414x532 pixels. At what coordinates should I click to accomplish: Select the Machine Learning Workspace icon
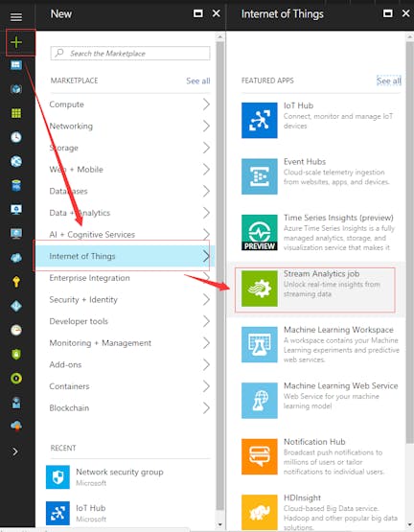(260, 344)
